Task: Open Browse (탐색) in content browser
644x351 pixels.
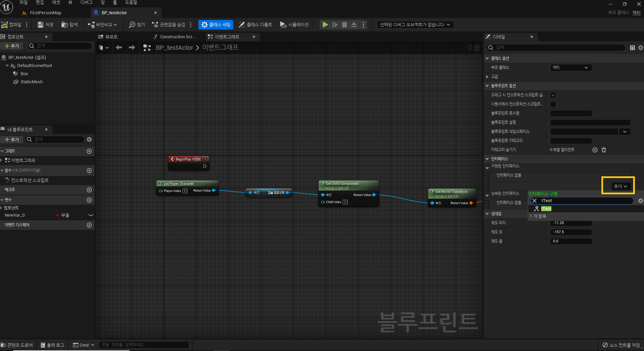Action: (70, 25)
